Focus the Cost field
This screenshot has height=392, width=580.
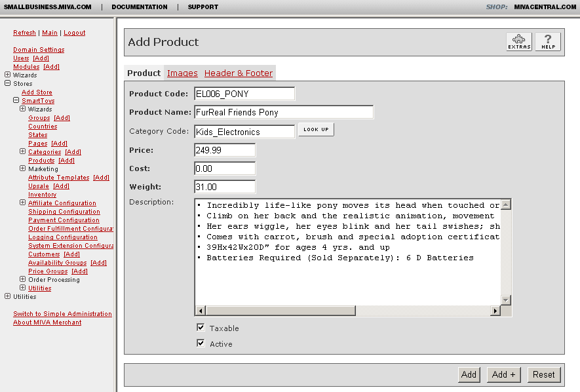tap(225, 168)
